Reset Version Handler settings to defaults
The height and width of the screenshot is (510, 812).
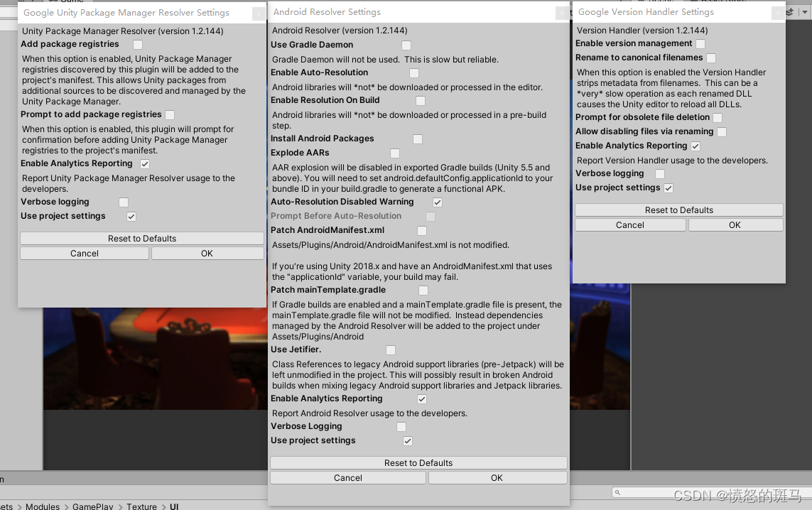tap(679, 210)
